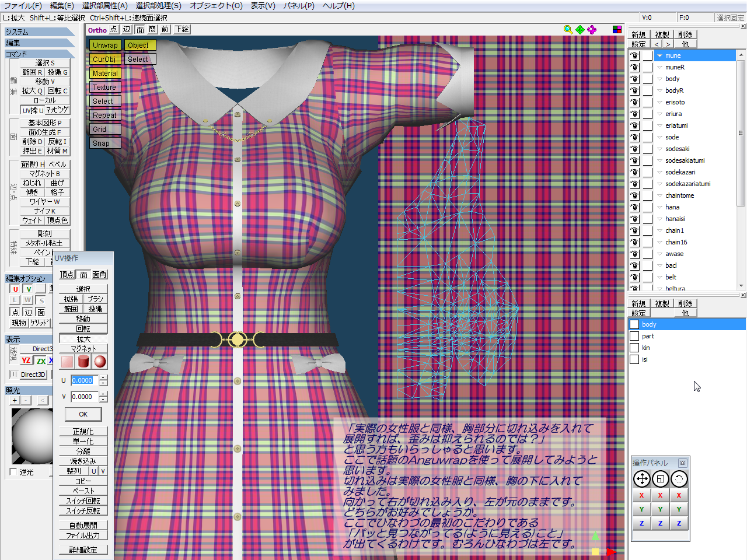Select the rotate handle in 操作パネル
This screenshot has width=747, height=560.
click(x=679, y=479)
